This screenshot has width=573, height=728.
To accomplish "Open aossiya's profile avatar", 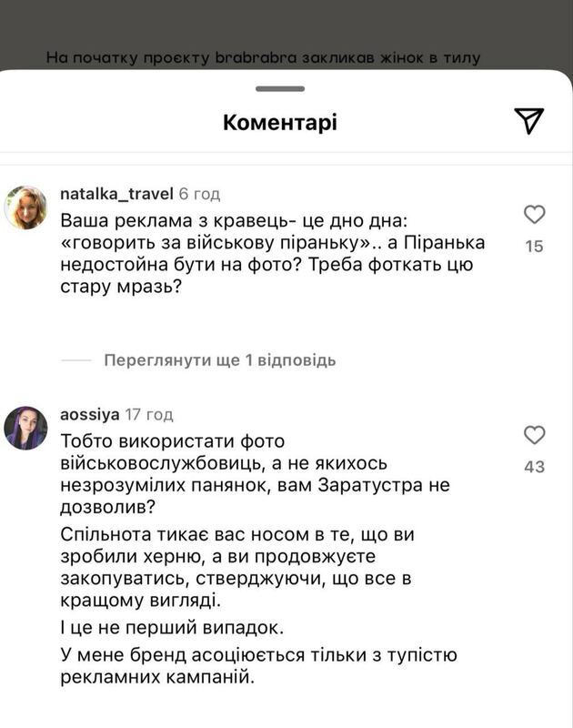I will point(25,428).
